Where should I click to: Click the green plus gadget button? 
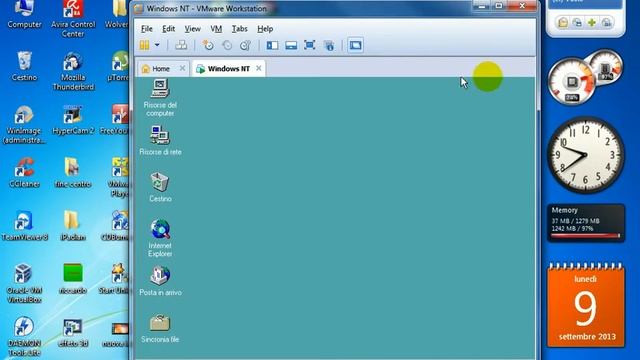click(x=592, y=22)
